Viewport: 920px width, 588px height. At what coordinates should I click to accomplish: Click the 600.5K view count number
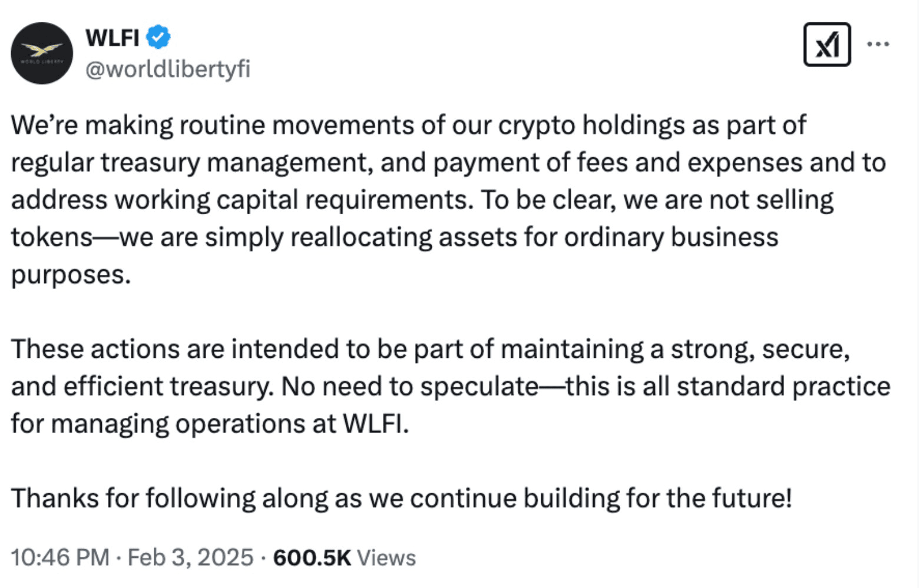click(312, 557)
